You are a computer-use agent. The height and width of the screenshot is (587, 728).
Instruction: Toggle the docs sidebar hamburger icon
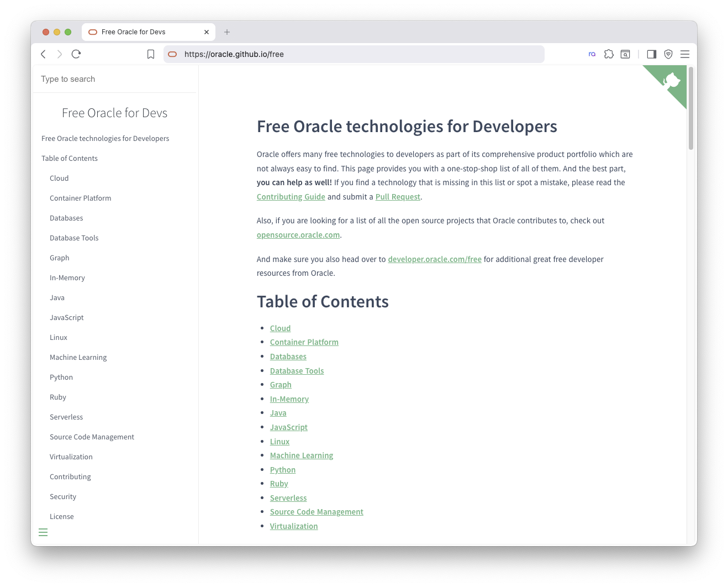click(43, 532)
